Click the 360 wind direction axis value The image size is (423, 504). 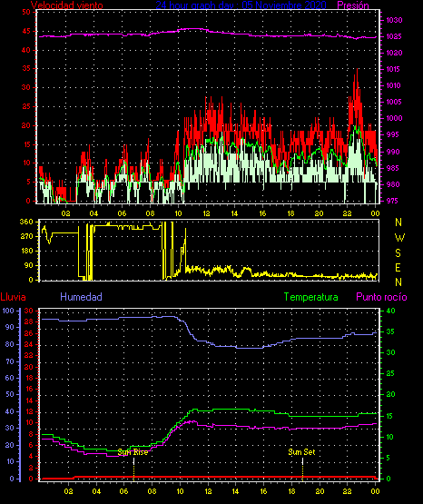(x=26, y=222)
